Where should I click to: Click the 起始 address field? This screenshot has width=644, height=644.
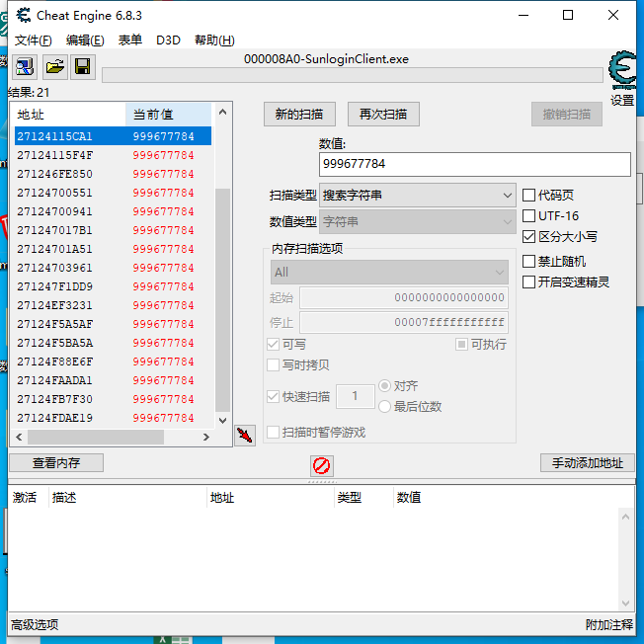point(404,297)
